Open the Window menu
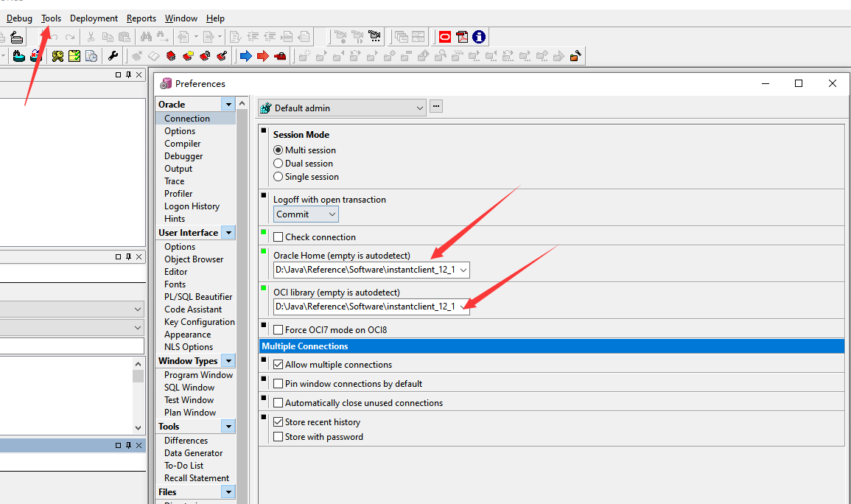The width and height of the screenshot is (851, 504). [x=181, y=18]
